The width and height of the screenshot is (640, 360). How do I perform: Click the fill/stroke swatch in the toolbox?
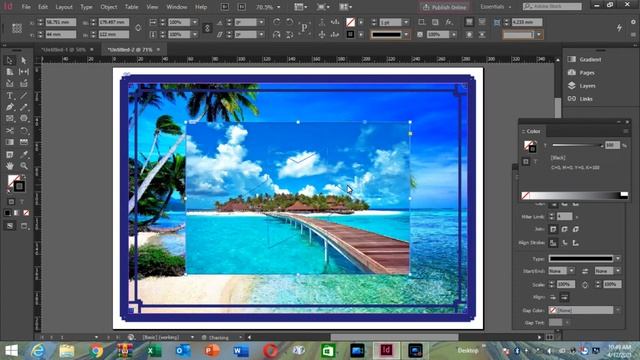[16, 183]
